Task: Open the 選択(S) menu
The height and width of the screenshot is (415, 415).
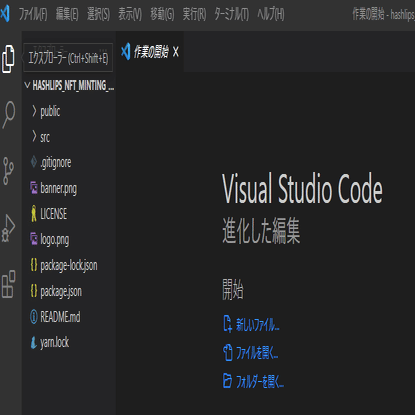Action: [x=98, y=14]
